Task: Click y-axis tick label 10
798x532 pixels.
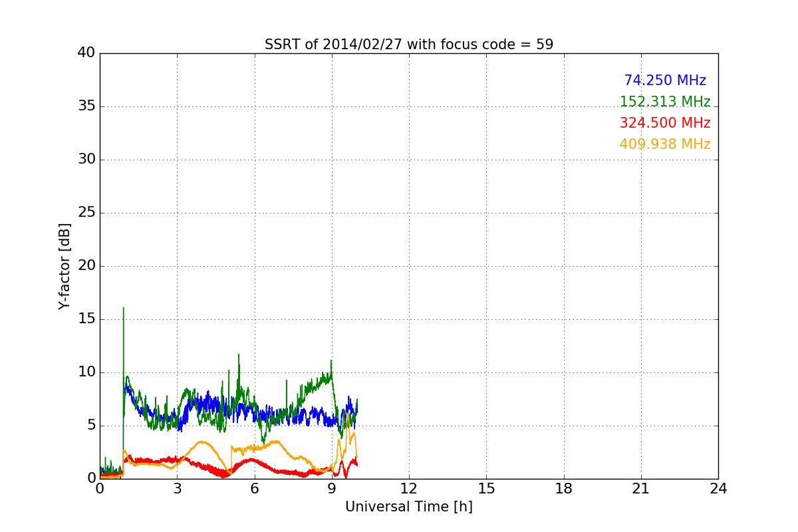Action: point(86,372)
